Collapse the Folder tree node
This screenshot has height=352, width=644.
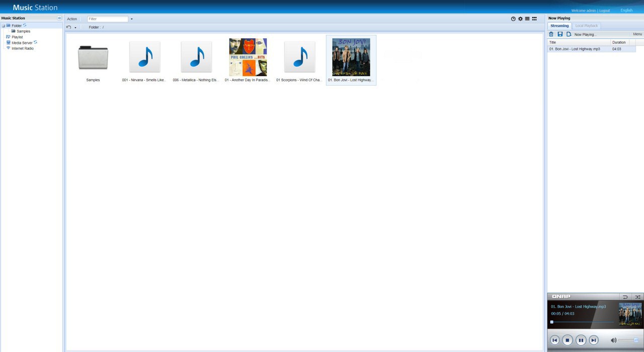pos(3,26)
